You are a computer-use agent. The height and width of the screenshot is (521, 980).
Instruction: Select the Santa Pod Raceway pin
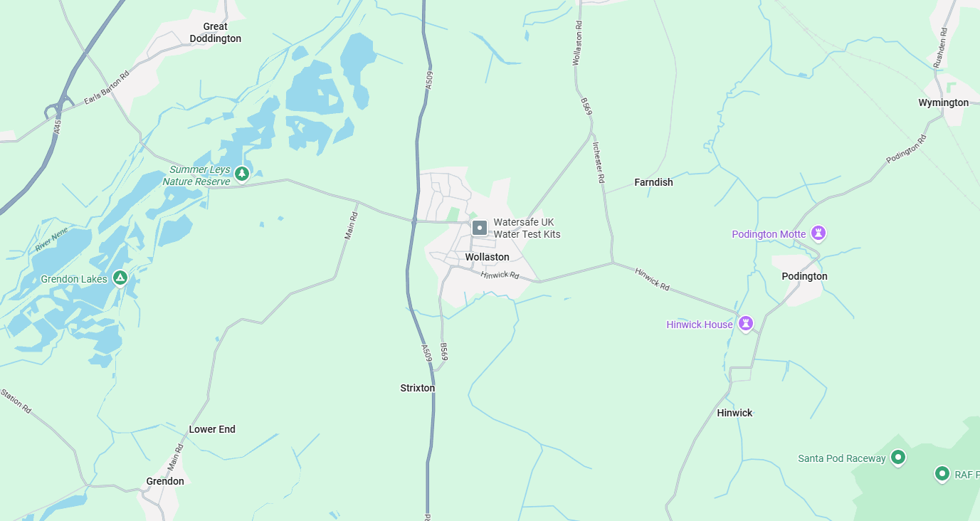point(898,457)
